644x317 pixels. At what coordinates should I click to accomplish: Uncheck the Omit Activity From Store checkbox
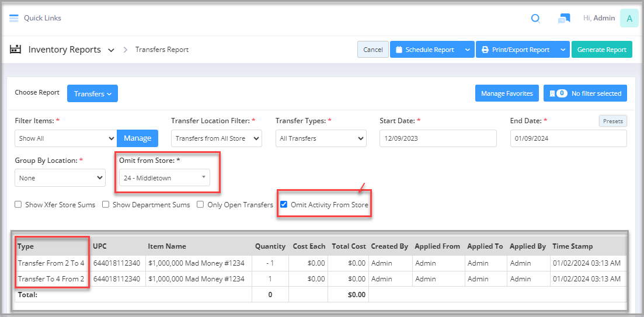[x=283, y=204]
